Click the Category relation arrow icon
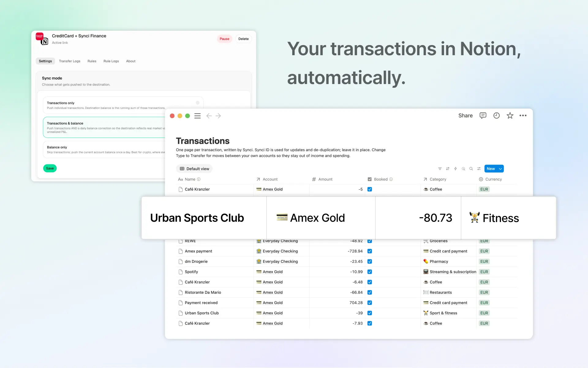Screen dimensions: 588x368 point(425,179)
